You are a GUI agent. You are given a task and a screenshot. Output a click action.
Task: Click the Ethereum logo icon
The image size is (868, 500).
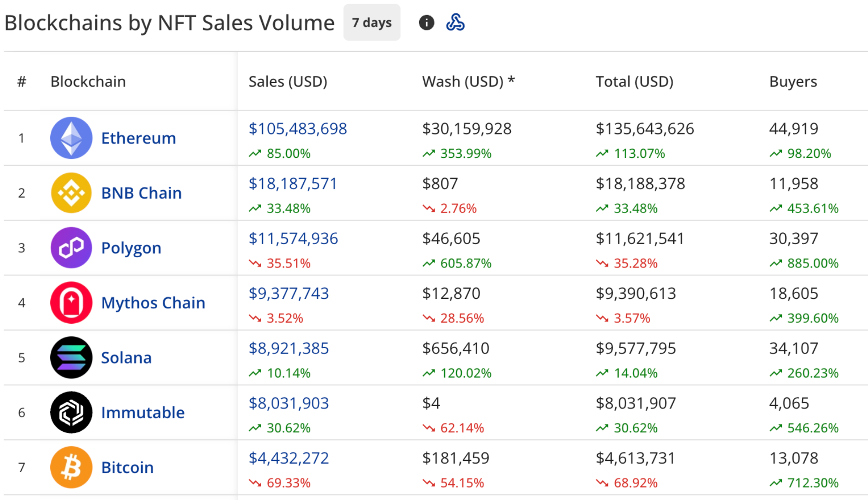coord(71,138)
